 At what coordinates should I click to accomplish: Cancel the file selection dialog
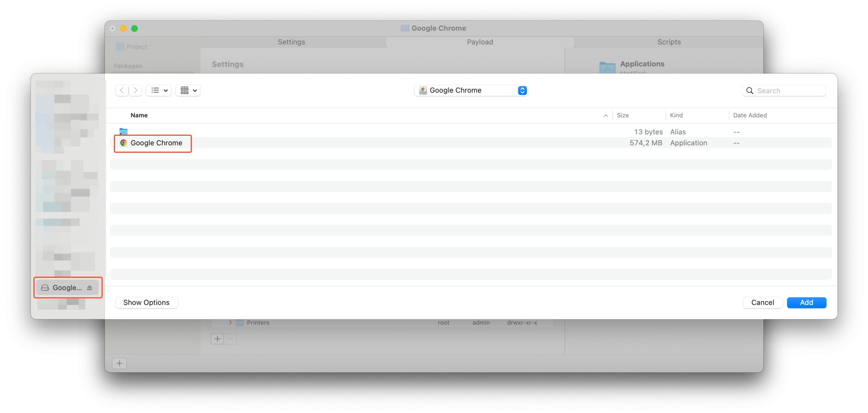point(762,302)
